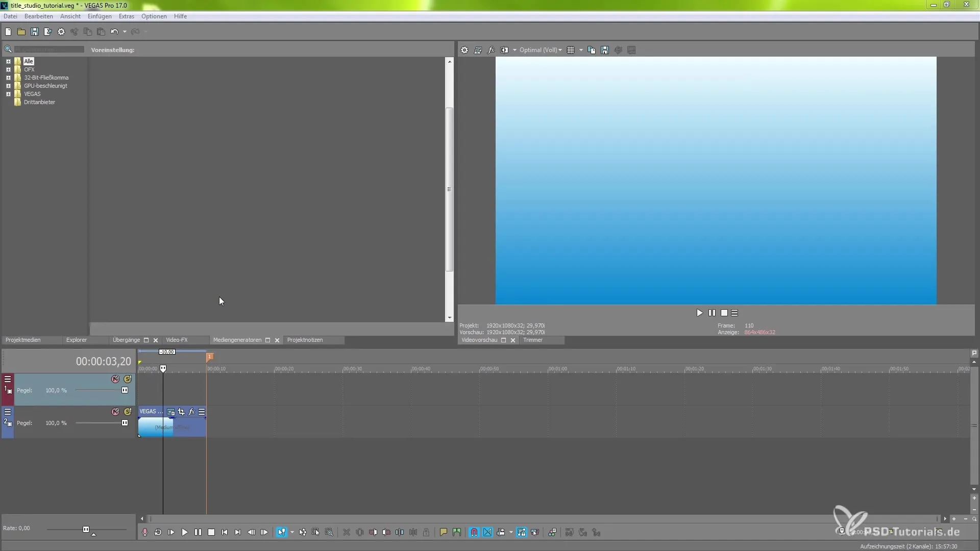This screenshot has height=551, width=980.
Task: Open the Optimal (Voll) preview quality dropdown
Action: (x=541, y=50)
